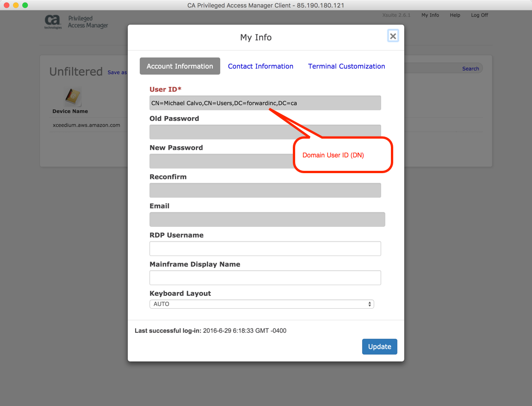Click the Device Name column header
The image size is (532, 406).
(70, 112)
